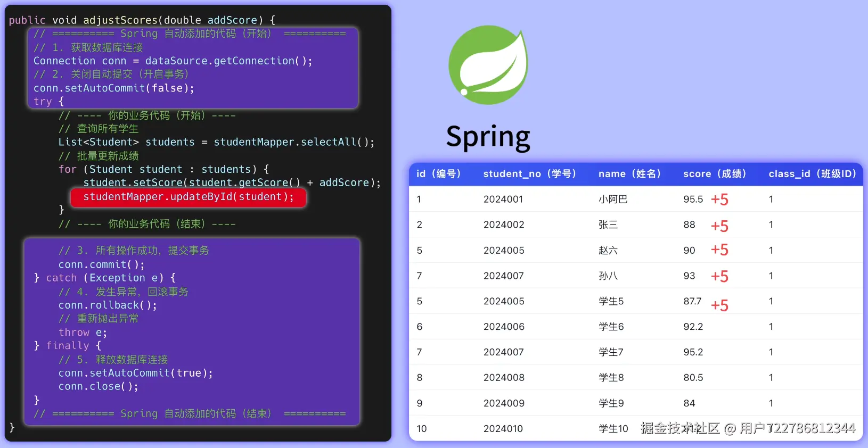This screenshot has height=448, width=868.
Task: Click the score 93 in 孙八's row
Action: click(x=689, y=276)
